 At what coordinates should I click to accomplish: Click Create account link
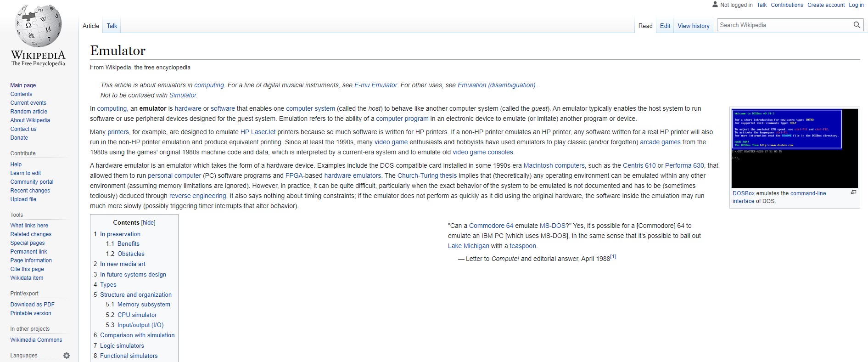click(x=826, y=5)
